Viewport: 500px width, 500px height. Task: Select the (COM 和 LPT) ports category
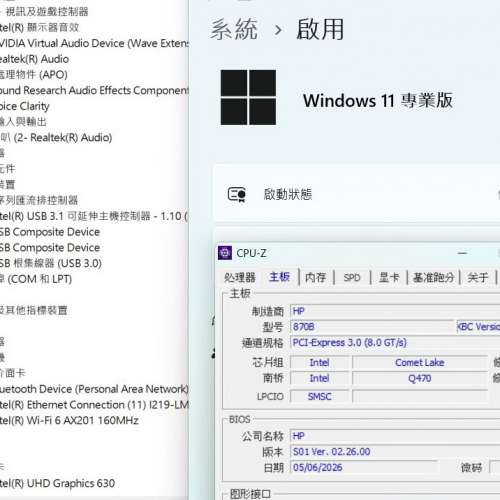(36, 279)
